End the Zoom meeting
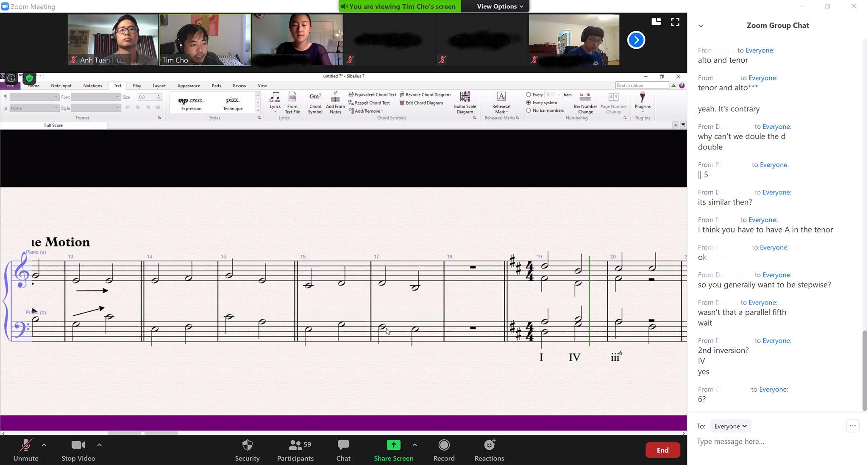Image resolution: width=868 pixels, height=465 pixels. point(662,450)
